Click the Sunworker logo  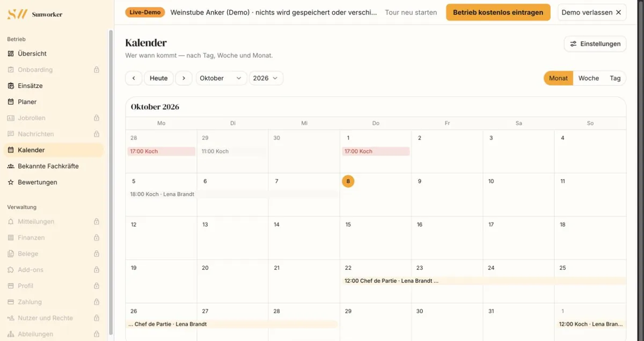35,14
